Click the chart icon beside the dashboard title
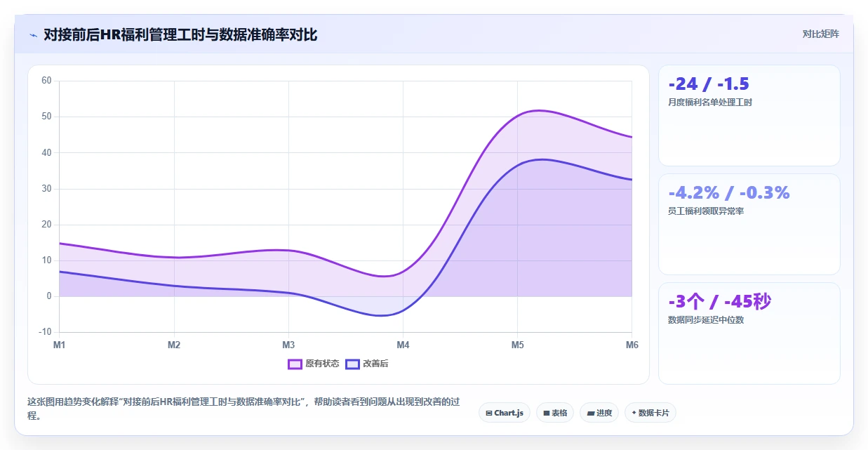The image size is (868, 450). pyautogui.click(x=33, y=35)
